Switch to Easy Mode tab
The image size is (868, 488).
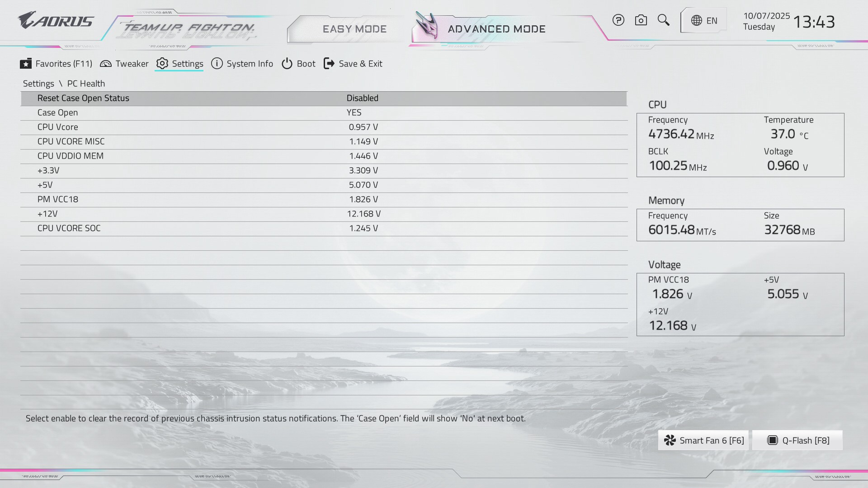354,29
